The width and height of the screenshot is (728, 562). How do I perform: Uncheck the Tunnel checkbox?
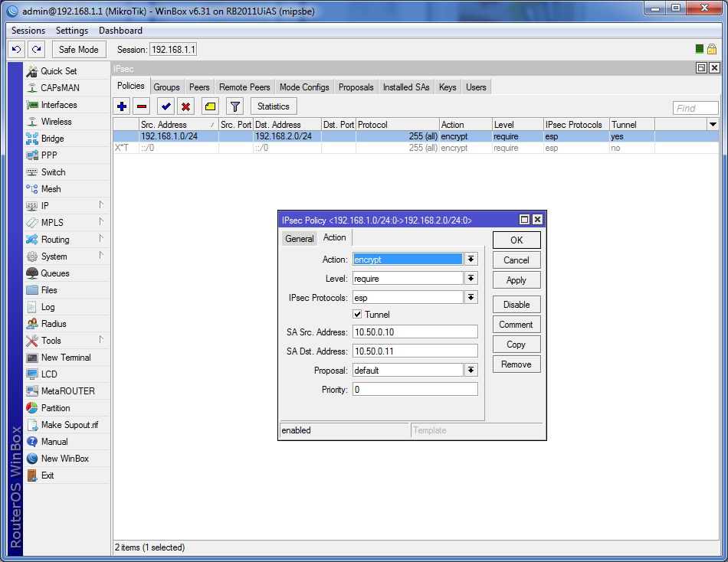coord(358,314)
